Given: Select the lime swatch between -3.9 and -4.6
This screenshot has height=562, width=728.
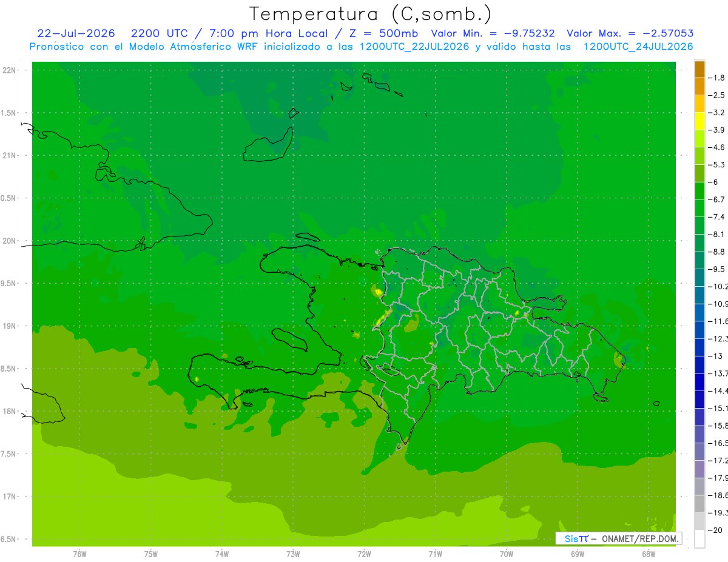Looking at the screenshot, I should (x=699, y=139).
